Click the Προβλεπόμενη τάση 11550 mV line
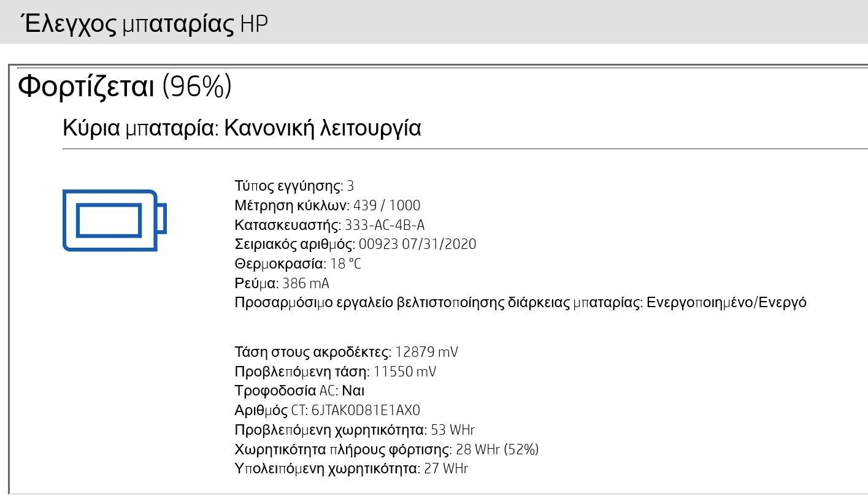The width and height of the screenshot is (868, 496). [x=336, y=372]
